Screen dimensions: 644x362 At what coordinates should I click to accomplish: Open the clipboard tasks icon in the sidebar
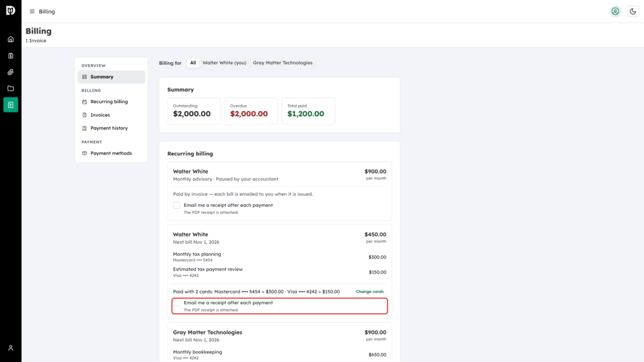point(11,56)
